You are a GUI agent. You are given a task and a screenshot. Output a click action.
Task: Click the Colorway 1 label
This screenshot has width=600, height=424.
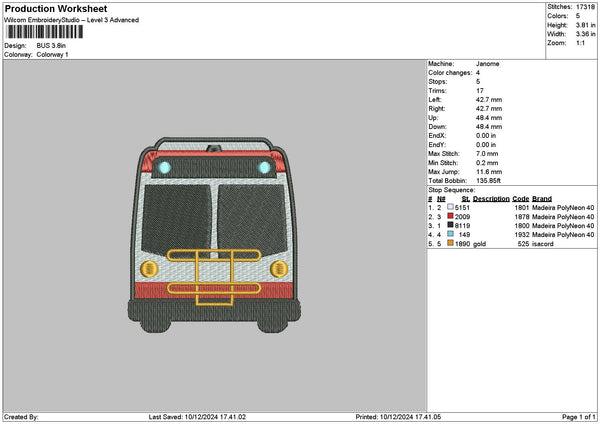pos(53,54)
